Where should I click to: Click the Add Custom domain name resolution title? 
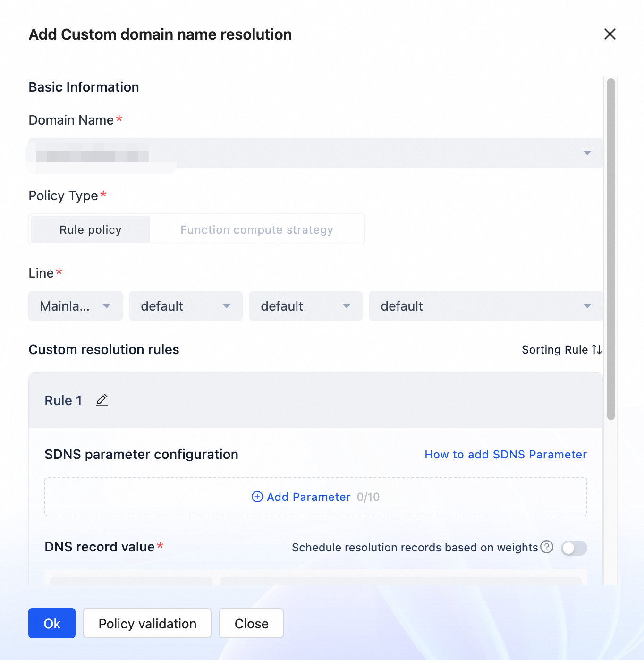click(x=160, y=34)
